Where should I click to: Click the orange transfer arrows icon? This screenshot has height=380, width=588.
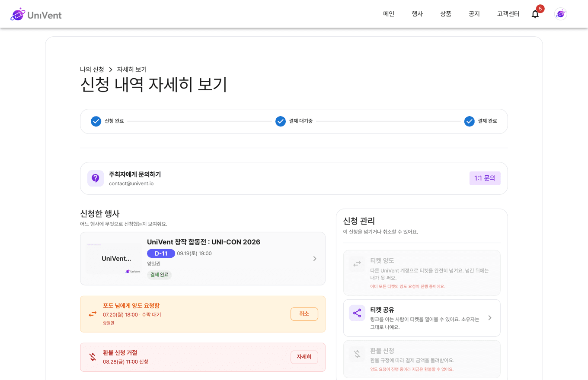93,314
